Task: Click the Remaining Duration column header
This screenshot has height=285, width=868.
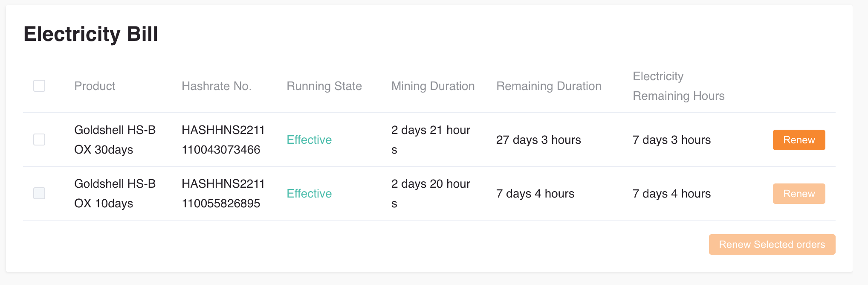Action: click(x=549, y=86)
